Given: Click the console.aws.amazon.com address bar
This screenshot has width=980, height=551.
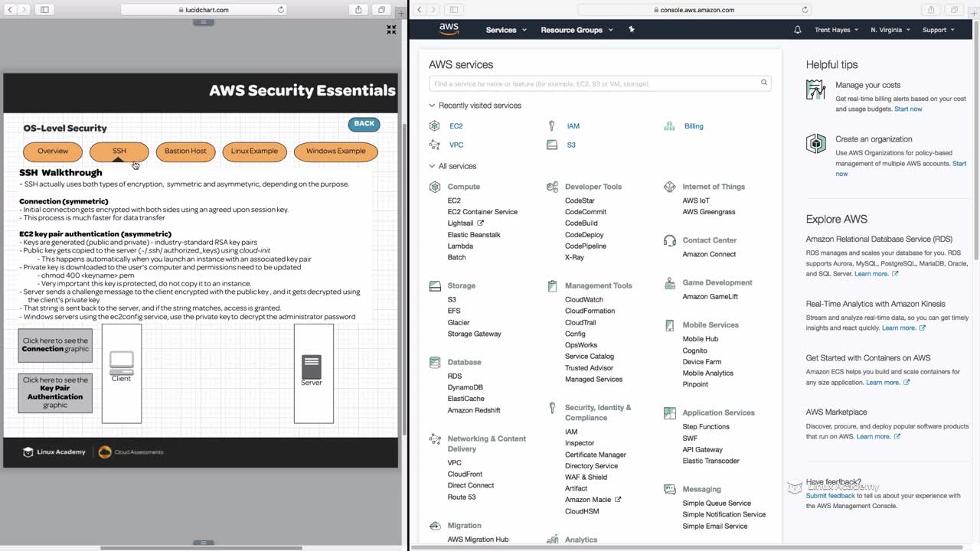Looking at the screenshot, I should tap(694, 10).
